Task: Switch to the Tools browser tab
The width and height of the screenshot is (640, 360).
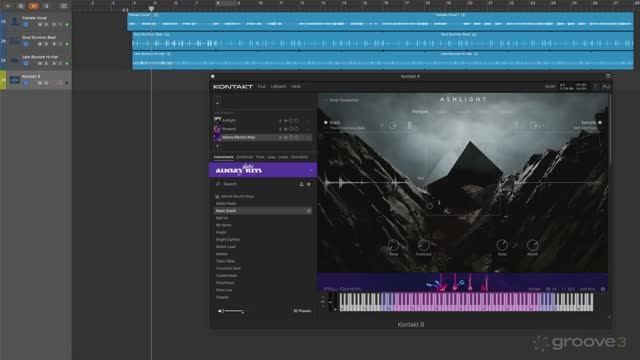Action: [260, 157]
